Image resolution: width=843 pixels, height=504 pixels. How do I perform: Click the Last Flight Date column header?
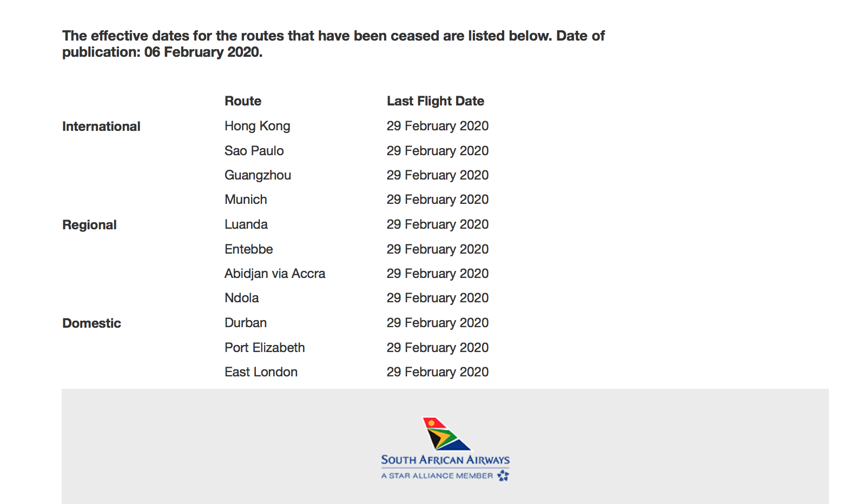(x=436, y=101)
